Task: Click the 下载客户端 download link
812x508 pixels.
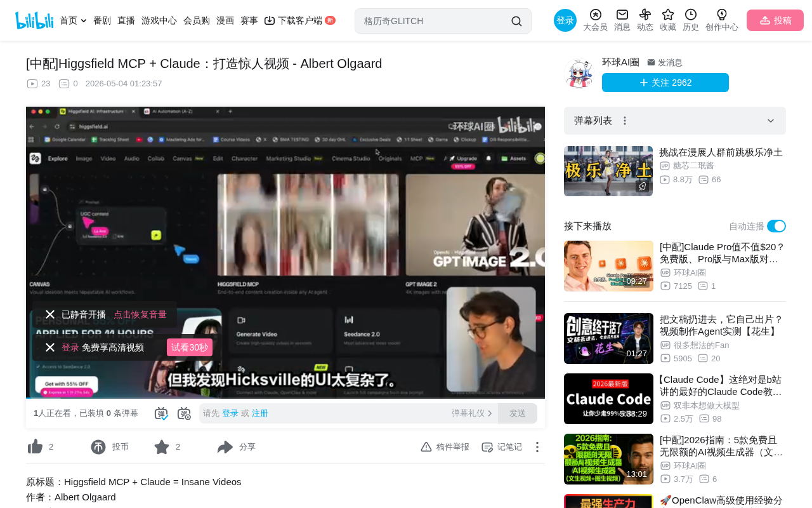Action: [x=299, y=20]
